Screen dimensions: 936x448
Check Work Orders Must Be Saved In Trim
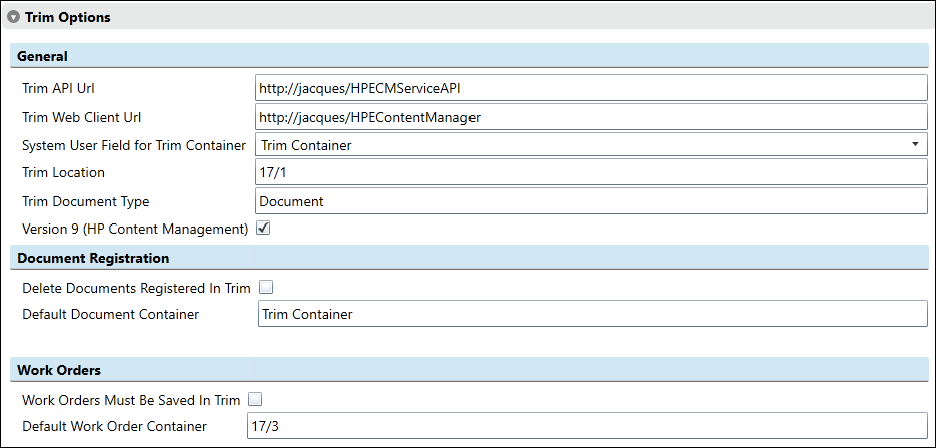(255, 399)
